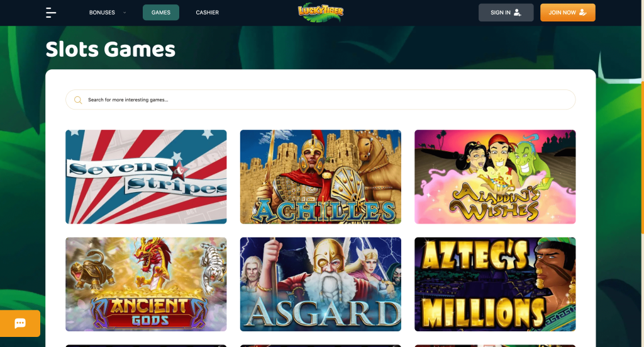
Task: Open Aladdin's Wishes slot thumbnail
Action: click(495, 177)
